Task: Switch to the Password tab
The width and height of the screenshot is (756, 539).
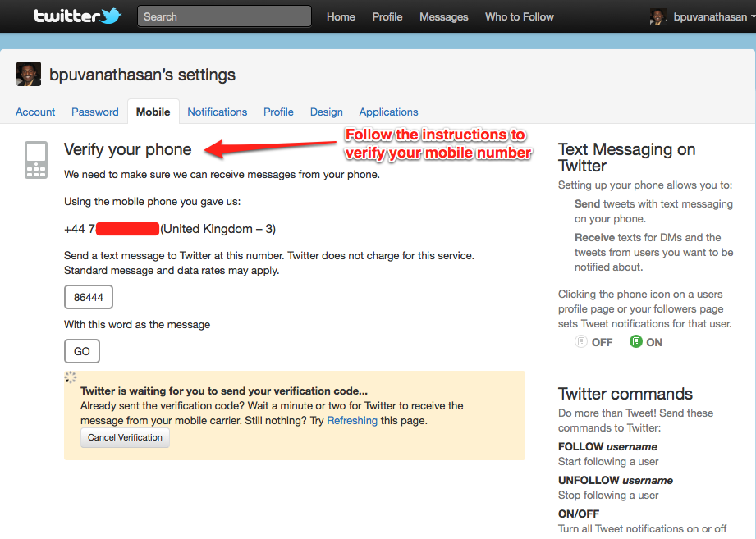Action: click(95, 112)
